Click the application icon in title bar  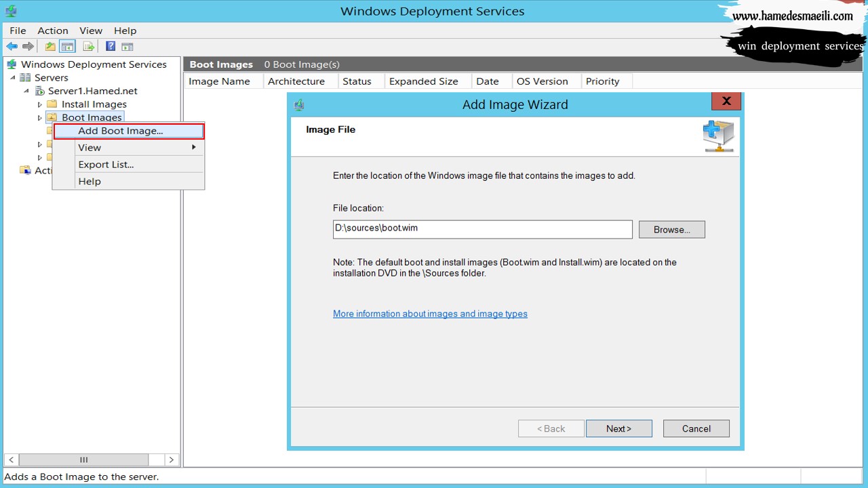[11, 11]
